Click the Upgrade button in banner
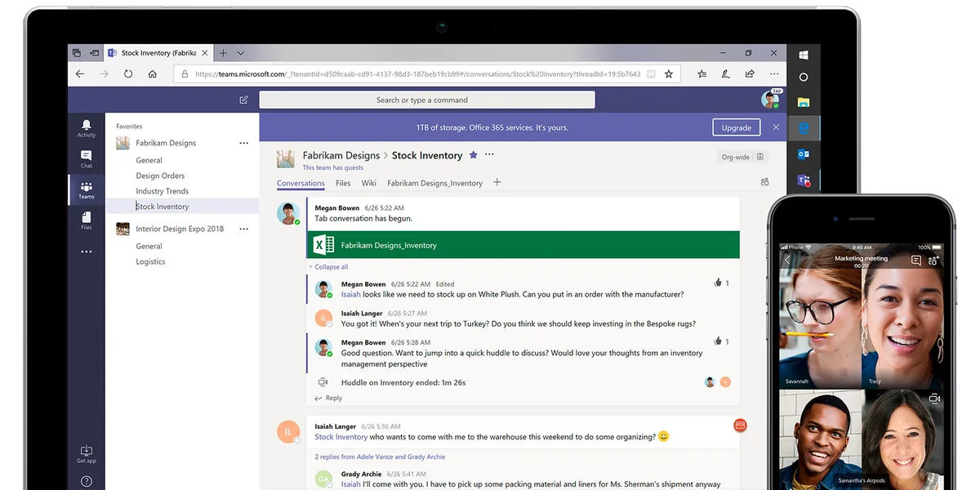The image size is (980, 490). (x=736, y=127)
